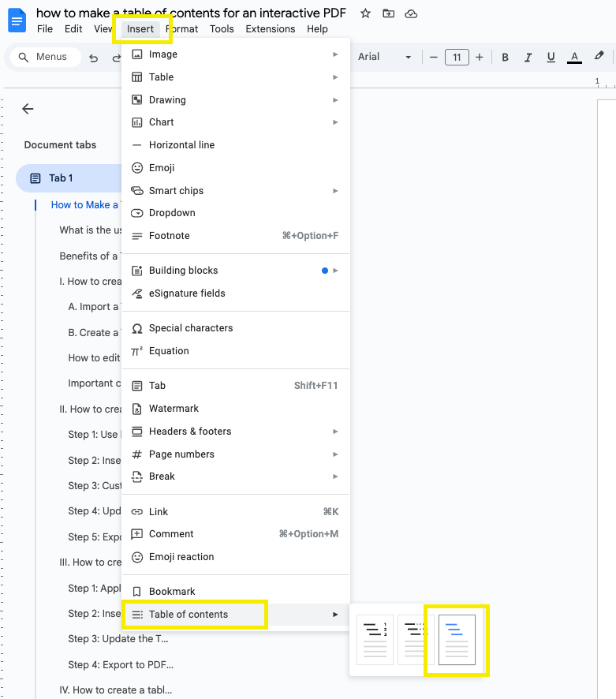Image resolution: width=616 pixels, height=699 pixels.
Task: Add a Comment
Action: (x=236, y=534)
